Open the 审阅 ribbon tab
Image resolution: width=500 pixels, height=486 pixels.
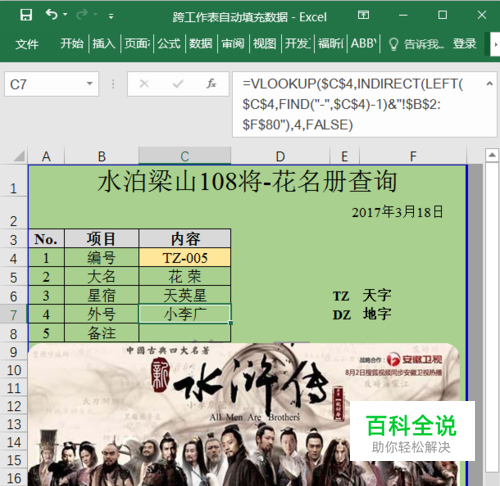pyautogui.click(x=233, y=43)
